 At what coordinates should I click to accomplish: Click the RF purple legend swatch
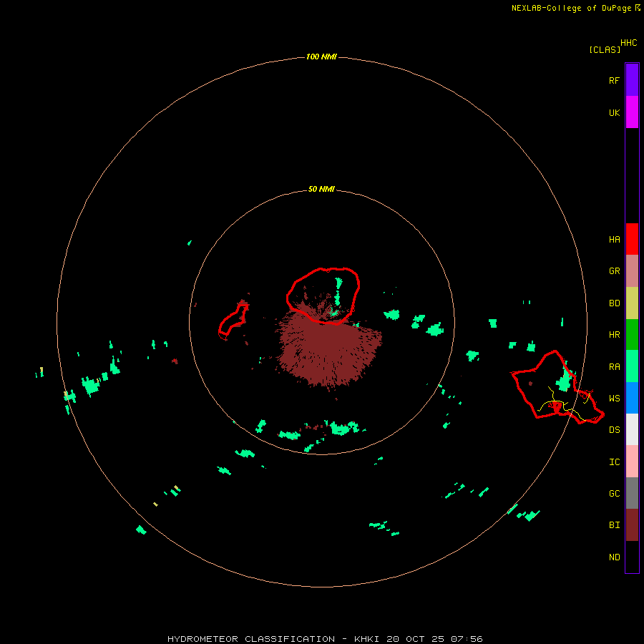click(x=632, y=79)
